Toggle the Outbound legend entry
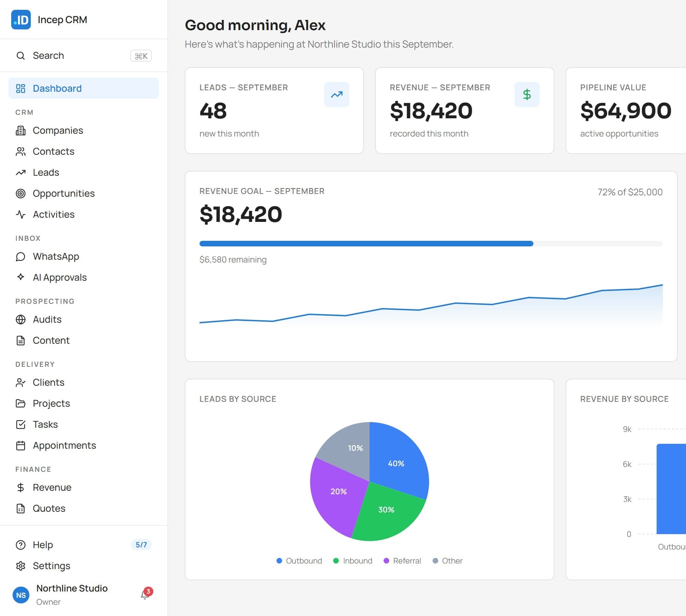 click(x=299, y=561)
